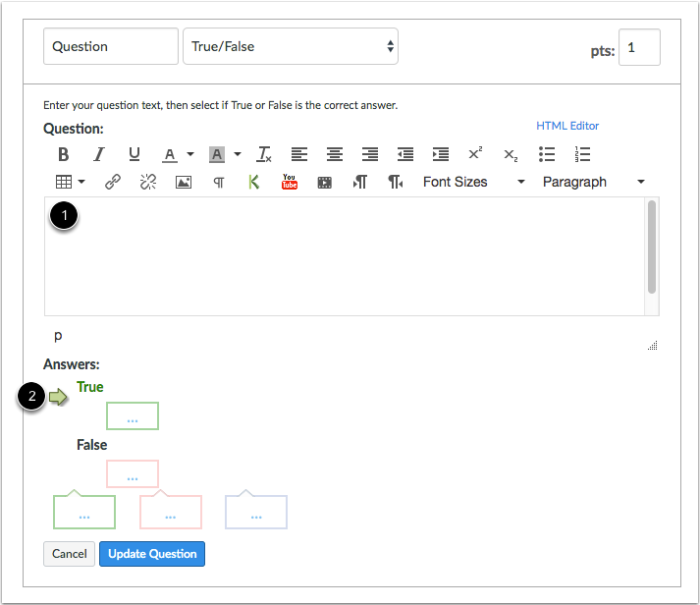
Task: Click the underline formatting icon
Action: pyautogui.click(x=135, y=154)
